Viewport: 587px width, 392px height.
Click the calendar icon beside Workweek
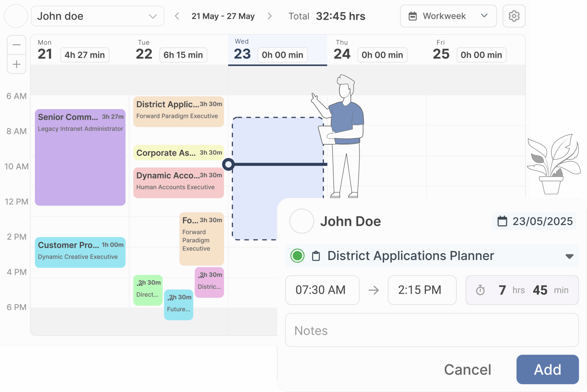413,16
